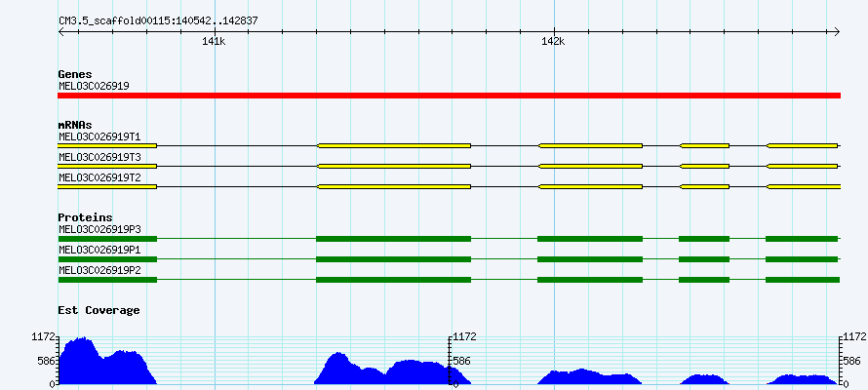Click the MELO3C026919T3 transcript label
The image size is (868, 390).
click(99, 157)
